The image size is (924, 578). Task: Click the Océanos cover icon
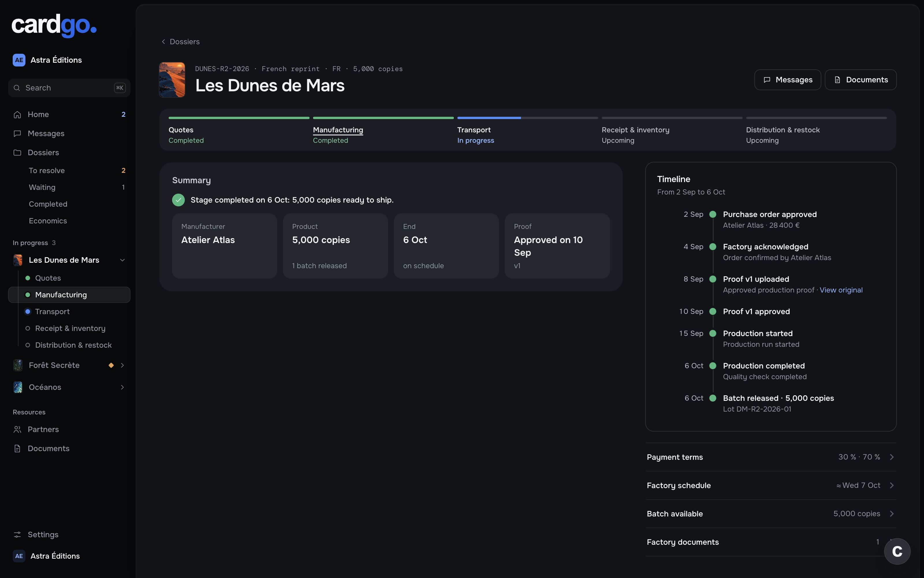coord(18,387)
